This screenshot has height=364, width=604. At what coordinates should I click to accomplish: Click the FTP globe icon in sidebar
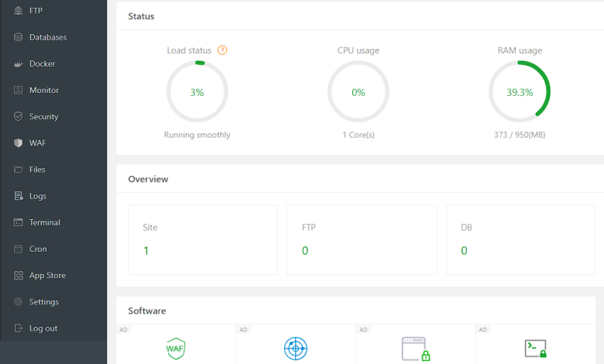[18, 11]
